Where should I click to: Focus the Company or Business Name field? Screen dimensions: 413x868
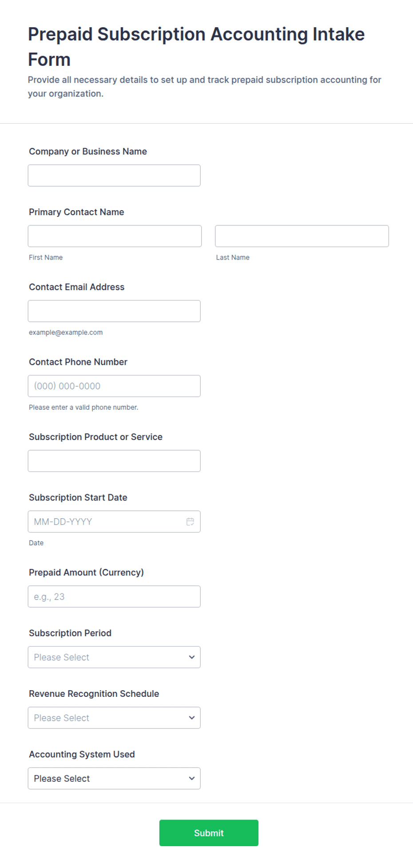[114, 176]
